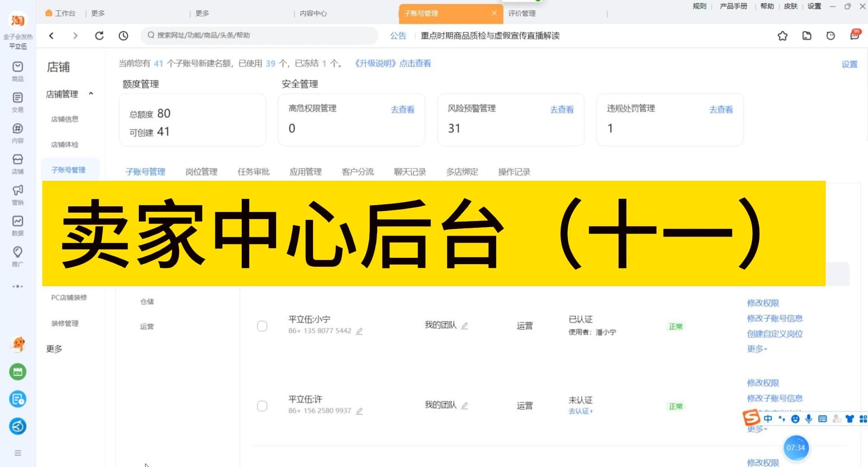Open the 营销 sidebar section
This screenshot has height=467, width=868.
tap(18, 195)
